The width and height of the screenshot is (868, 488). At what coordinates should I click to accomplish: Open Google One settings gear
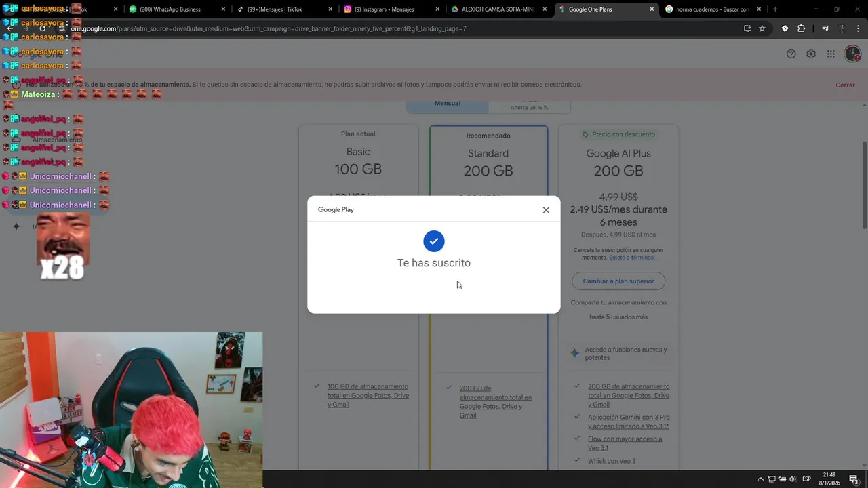[811, 54]
